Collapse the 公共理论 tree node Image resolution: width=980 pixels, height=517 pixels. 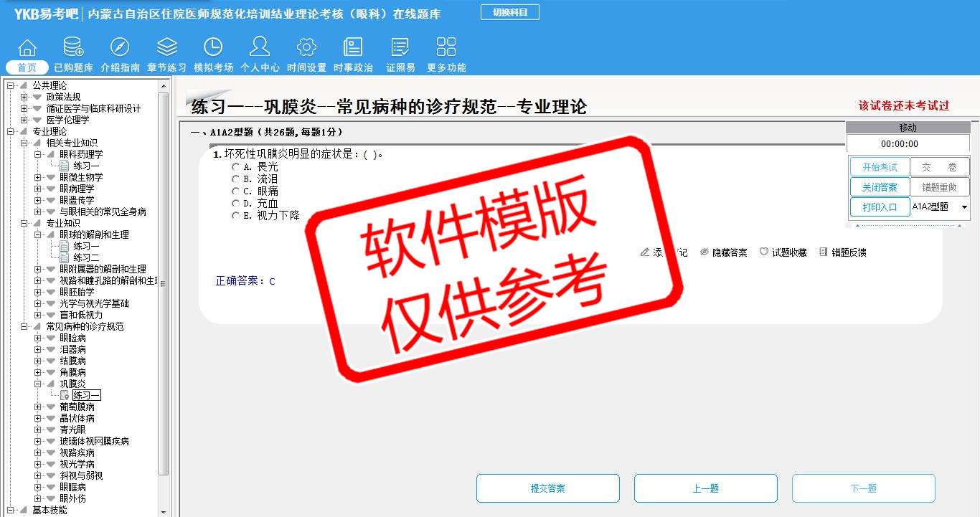coord(11,85)
